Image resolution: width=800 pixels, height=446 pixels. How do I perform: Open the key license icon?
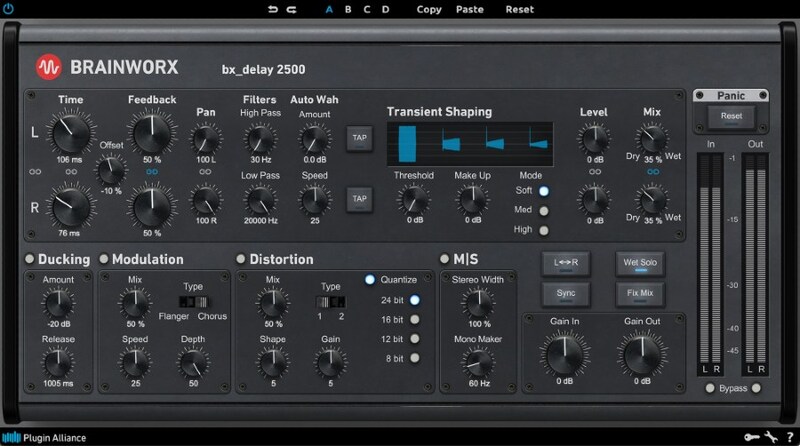click(748, 437)
